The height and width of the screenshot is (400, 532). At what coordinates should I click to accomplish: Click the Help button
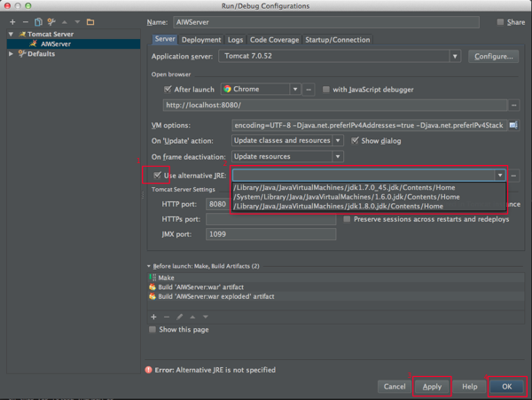[x=470, y=387]
